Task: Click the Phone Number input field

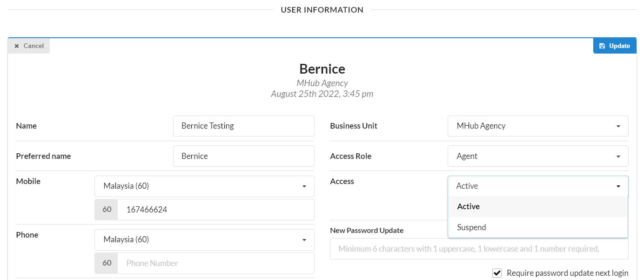Action: point(216,263)
